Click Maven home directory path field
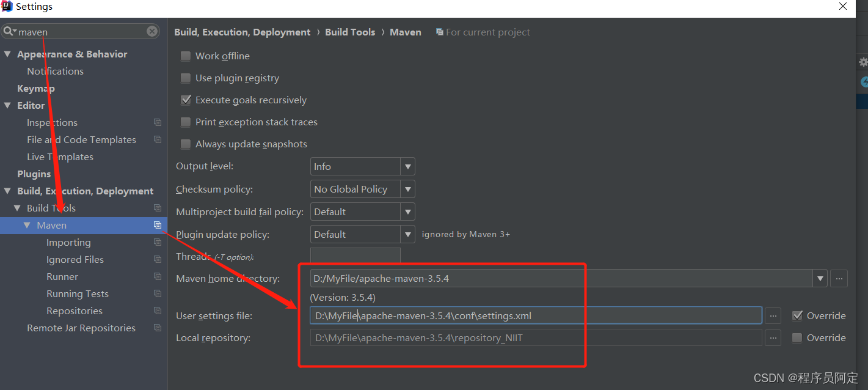Screen dimensions: 868x390 pos(561,278)
